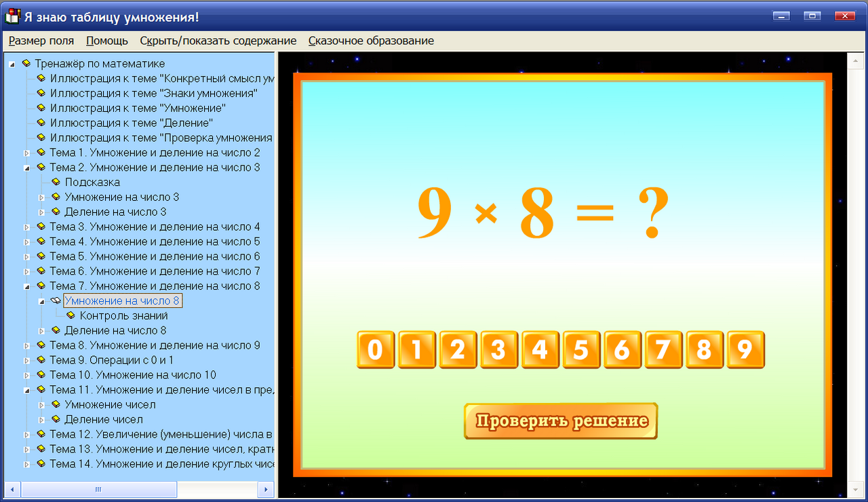Collapse the Умножение на число 8 node

(x=42, y=301)
